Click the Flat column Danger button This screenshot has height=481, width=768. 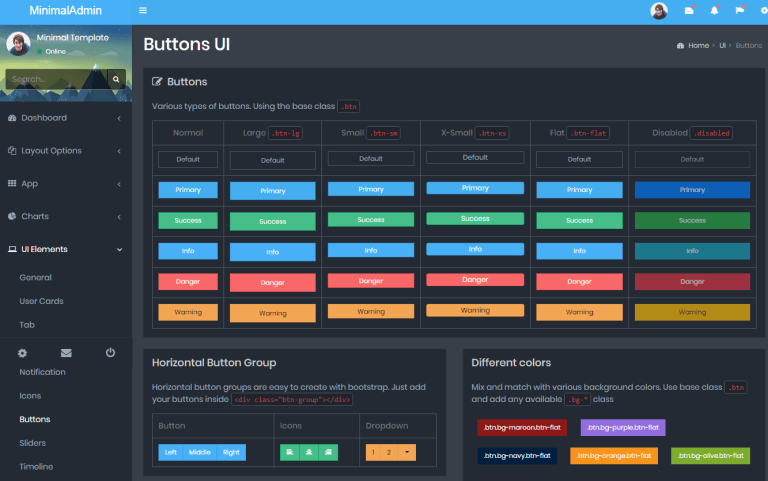click(x=579, y=282)
